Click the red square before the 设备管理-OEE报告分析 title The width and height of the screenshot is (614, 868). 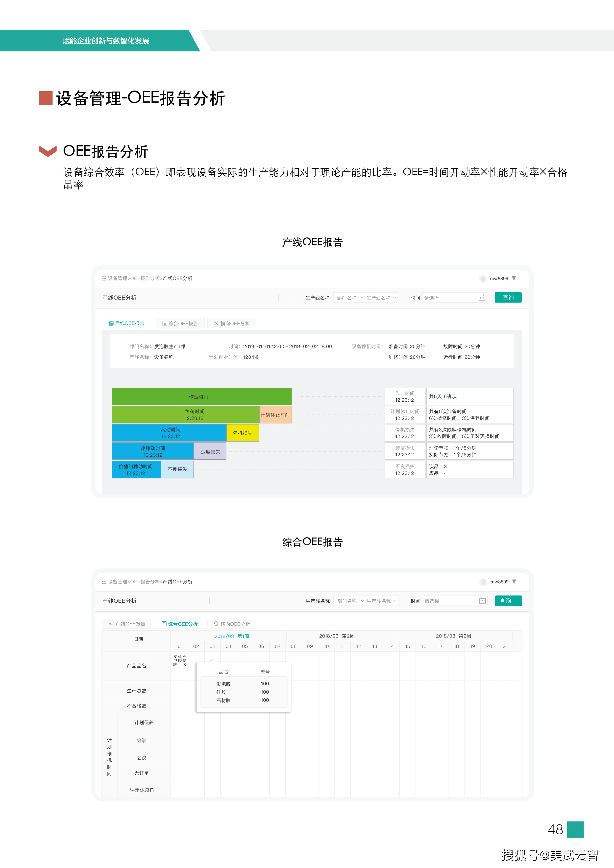[46, 98]
